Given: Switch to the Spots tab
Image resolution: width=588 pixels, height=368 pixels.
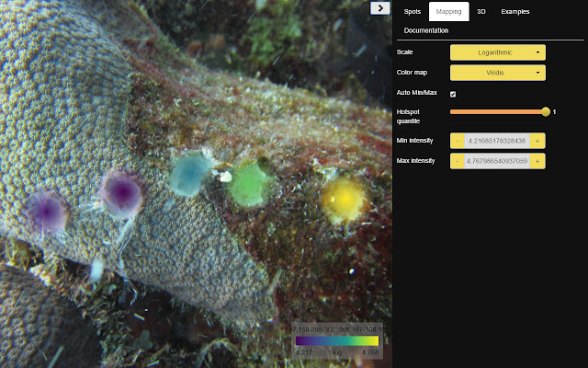Looking at the screenshot, I should pos(413,11).
